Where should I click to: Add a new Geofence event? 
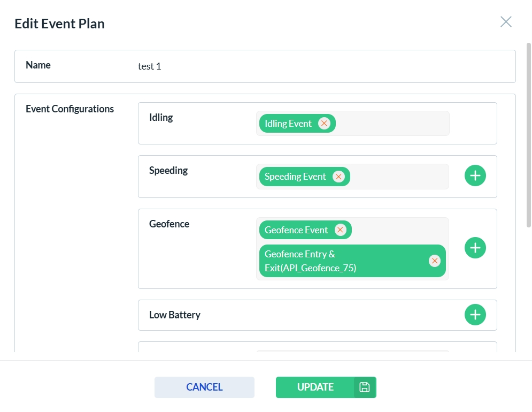tap(475, 248)
